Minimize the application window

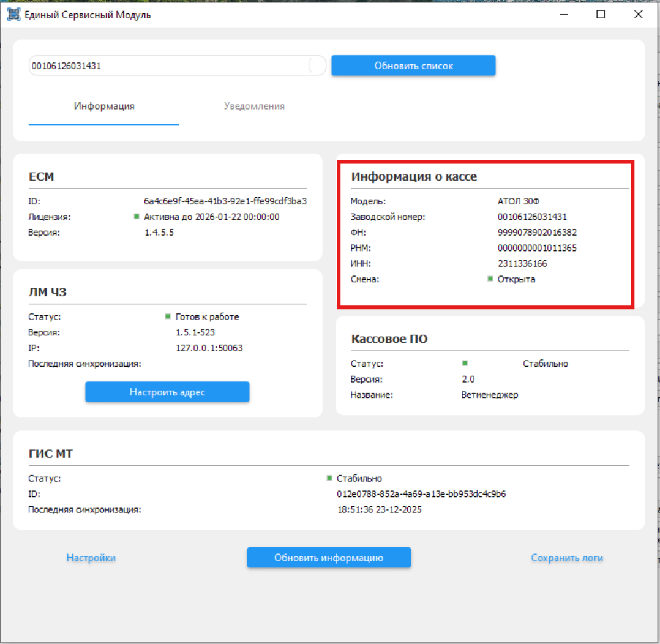click(563, 15)
